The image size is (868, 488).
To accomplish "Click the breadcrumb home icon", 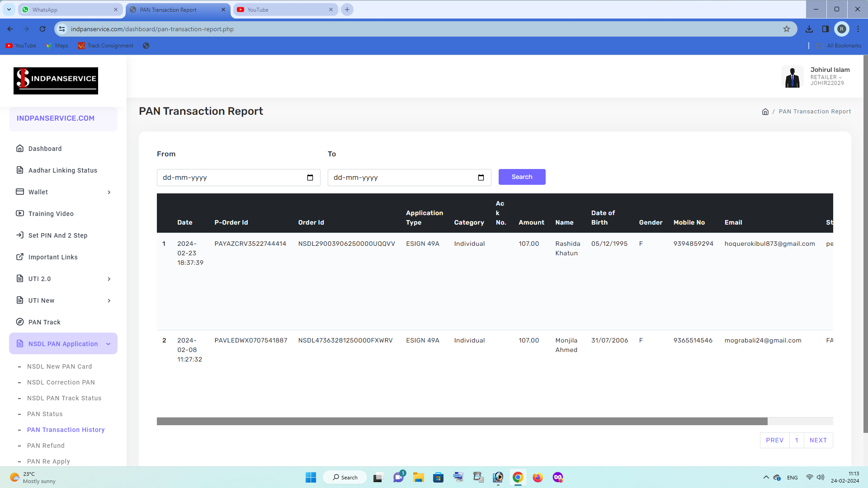I will (765, 112).
